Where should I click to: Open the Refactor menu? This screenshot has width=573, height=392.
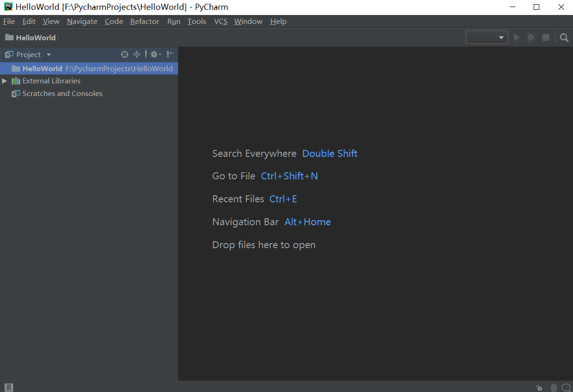[x=144, y=22]
